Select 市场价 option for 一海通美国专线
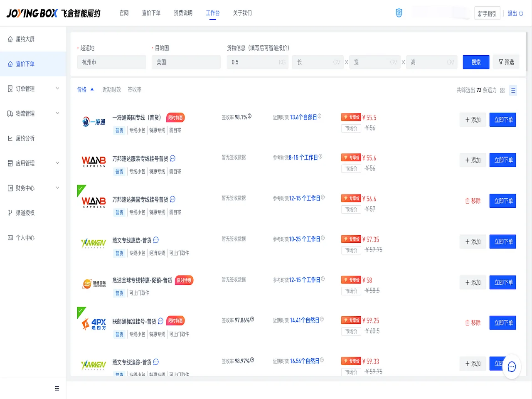The height and width of the screenshot is (399, 532). [x=351, y=128]
